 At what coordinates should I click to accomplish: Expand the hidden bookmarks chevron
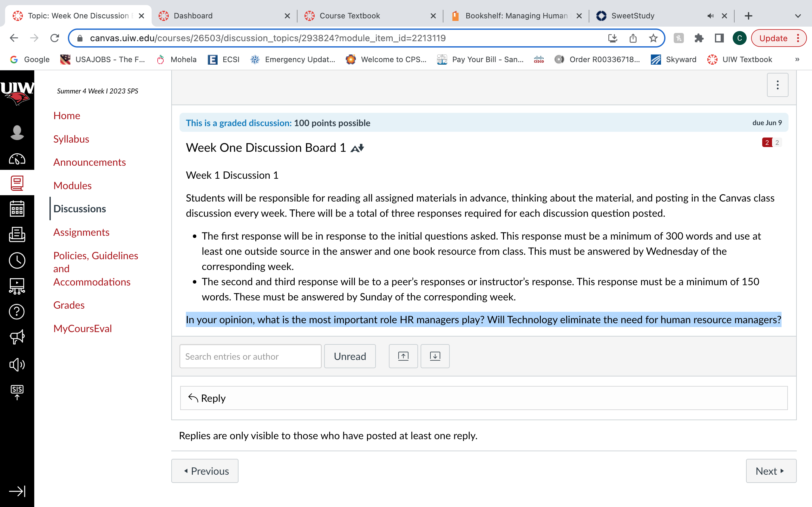[x=797, y=59]
